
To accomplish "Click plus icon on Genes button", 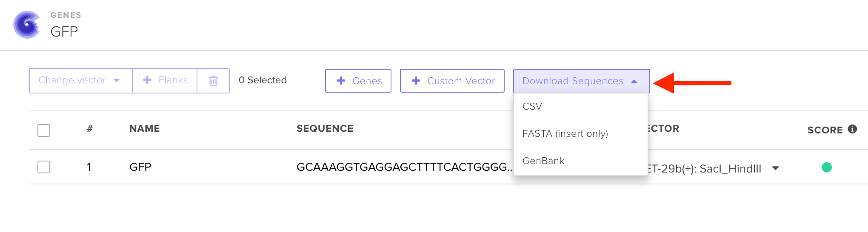I will 341,81.
